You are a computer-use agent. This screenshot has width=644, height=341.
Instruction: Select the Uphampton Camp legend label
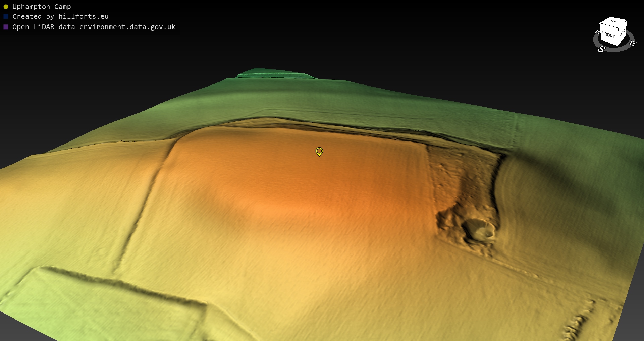click(42, 7)
